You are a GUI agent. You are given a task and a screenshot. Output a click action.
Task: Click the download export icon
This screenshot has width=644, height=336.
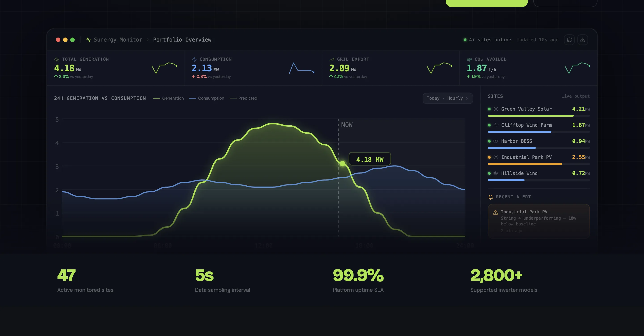[583, 40]
